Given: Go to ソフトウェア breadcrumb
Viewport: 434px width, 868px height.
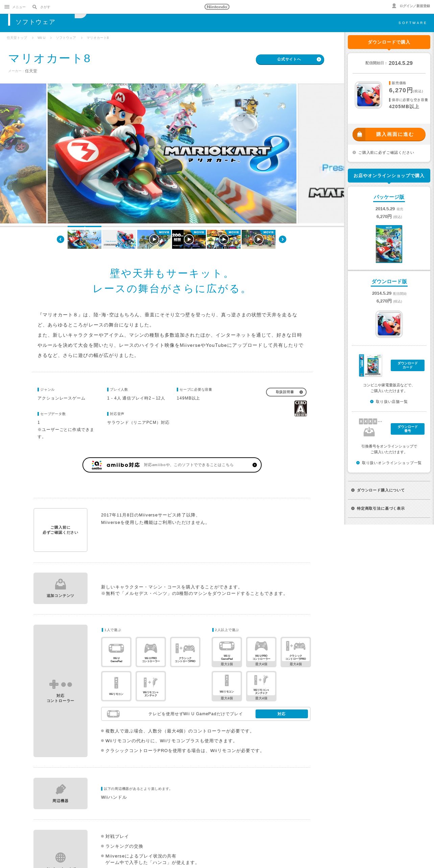Looking at the screenshot, I should 66,38.
